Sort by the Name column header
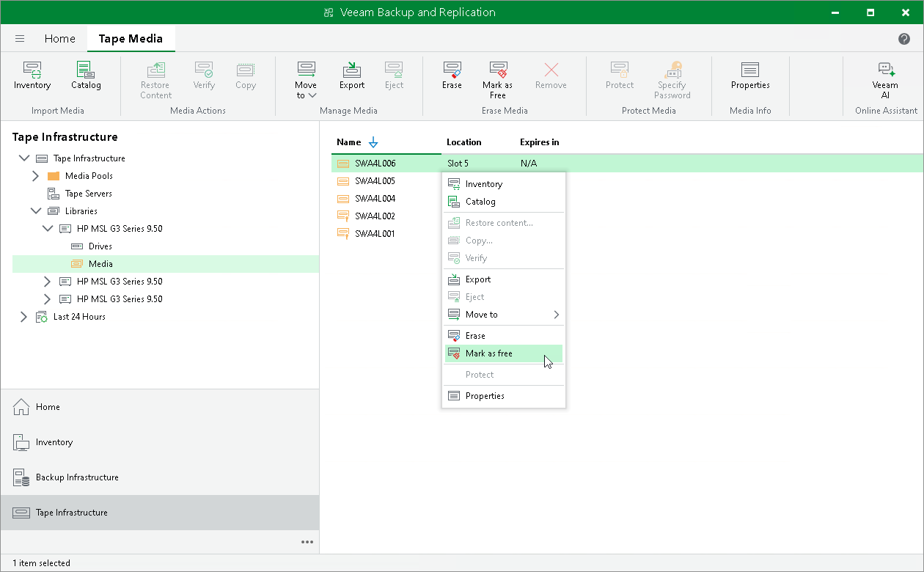 coord(349,142)
